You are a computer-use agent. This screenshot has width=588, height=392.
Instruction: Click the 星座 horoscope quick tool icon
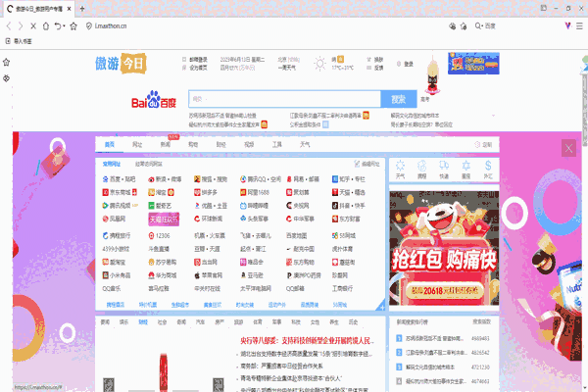pos(466,170)
